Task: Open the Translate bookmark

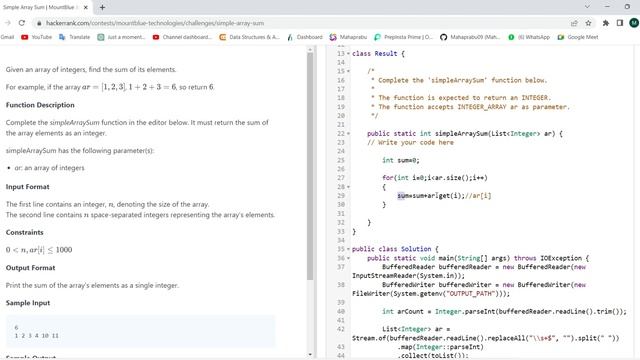Action: tap(74, 37)
